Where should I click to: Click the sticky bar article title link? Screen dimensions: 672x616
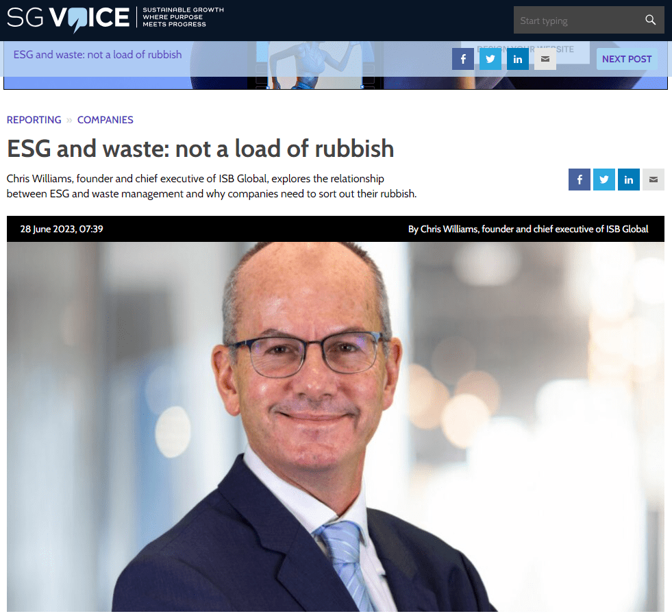(x=98, y=55)
